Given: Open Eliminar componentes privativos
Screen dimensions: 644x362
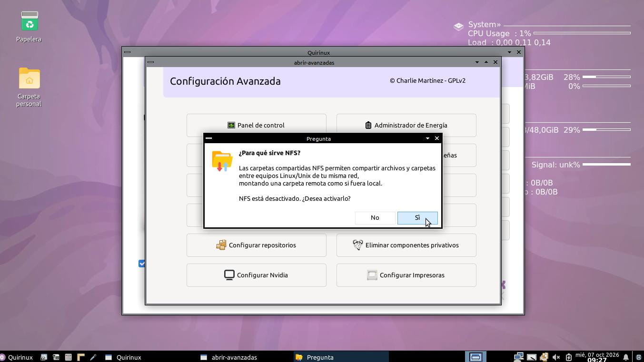Looking at the screenshot, I should pyautogui.click(x=406, y=245).
